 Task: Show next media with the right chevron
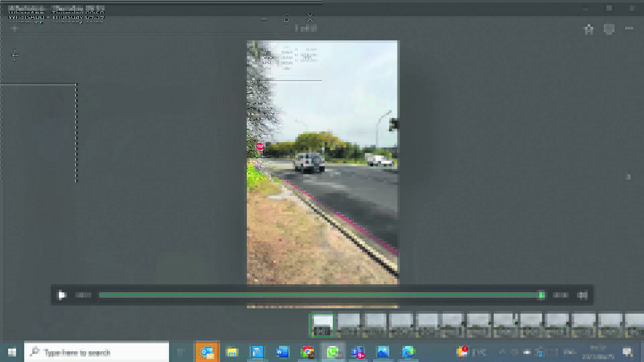[628, 177]
